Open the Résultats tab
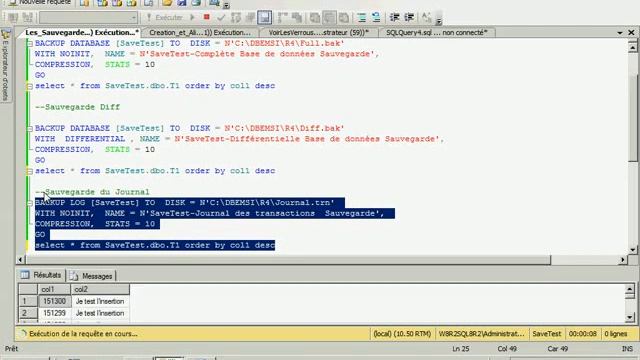 (x=41, y=276)
